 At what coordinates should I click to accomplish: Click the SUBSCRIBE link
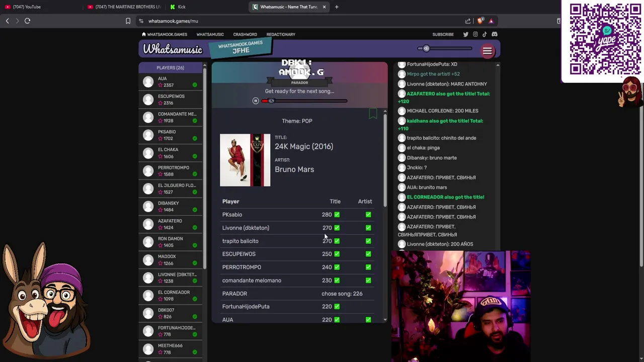443,35
